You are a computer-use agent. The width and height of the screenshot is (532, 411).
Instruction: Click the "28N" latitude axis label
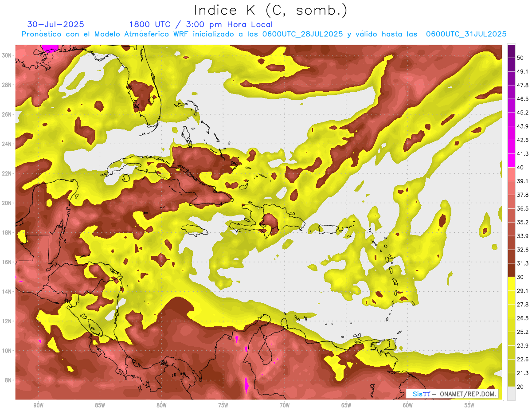click(8, 85)
